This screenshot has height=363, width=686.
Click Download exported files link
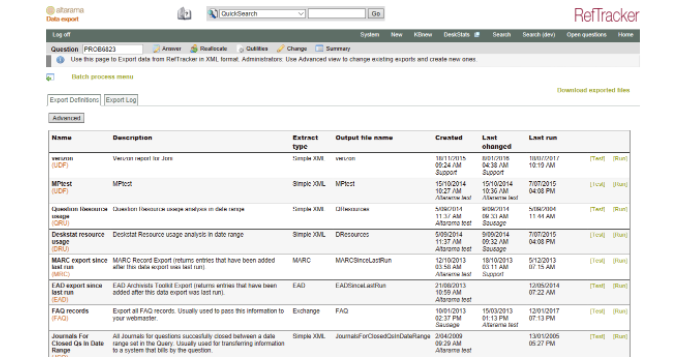pos(593,90)
